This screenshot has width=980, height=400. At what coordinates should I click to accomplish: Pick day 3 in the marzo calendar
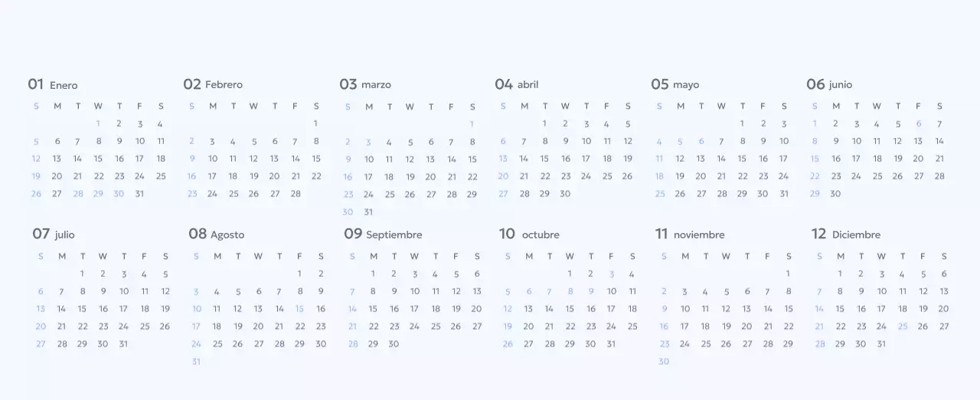pos(368,142)
